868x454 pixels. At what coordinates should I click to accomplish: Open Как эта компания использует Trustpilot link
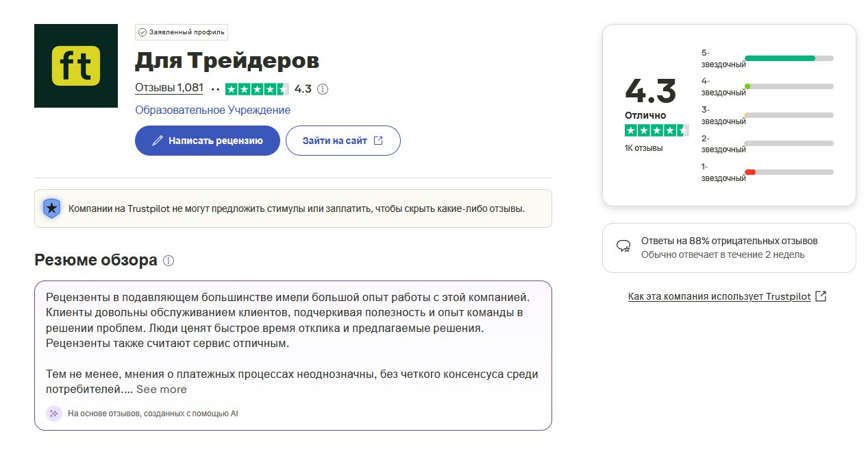(719, 297)
